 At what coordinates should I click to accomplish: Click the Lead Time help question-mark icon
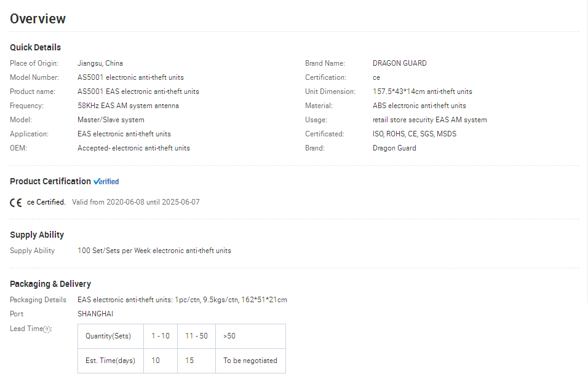47,329
